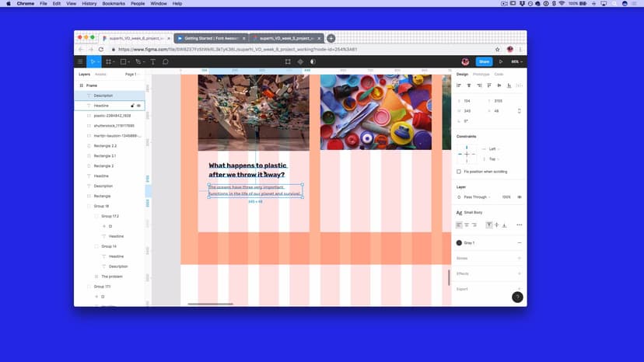Select the Pen tool

(138, 61)
